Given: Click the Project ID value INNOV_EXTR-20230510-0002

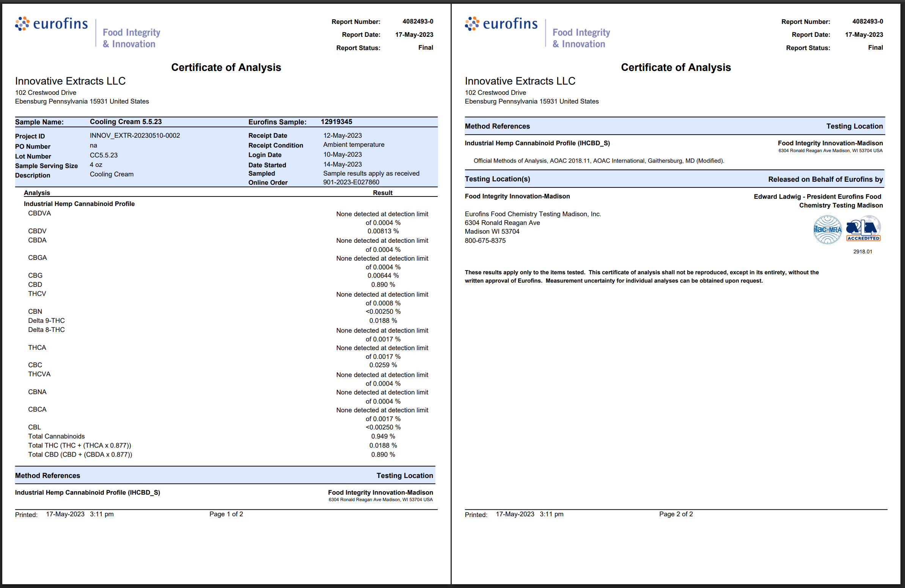Looking at the screenshot, I should [135, 135].
